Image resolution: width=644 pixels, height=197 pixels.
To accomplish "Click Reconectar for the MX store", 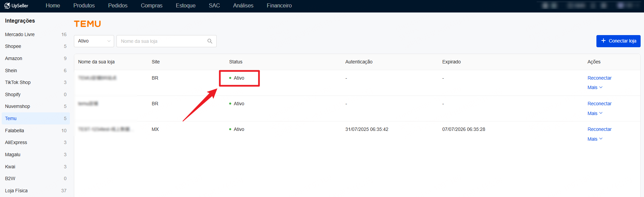I will pos(599,129).
